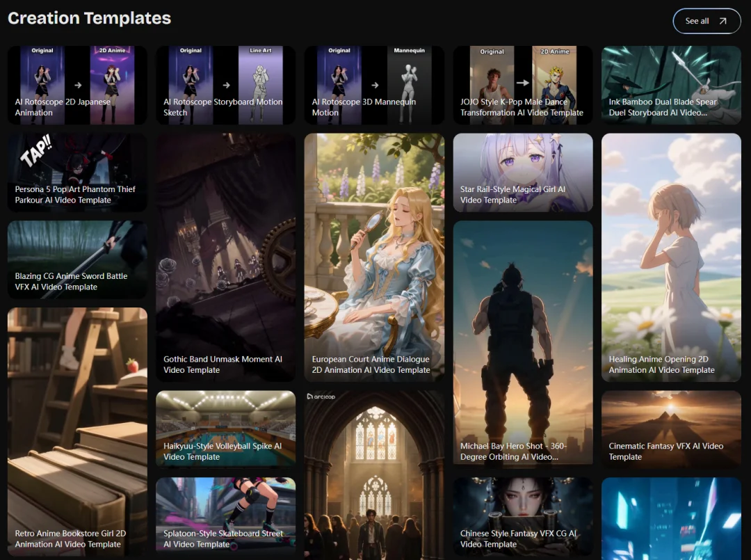
Task: Open Gothic Band Unmask Moment template
Action: (x=225, y=257)
